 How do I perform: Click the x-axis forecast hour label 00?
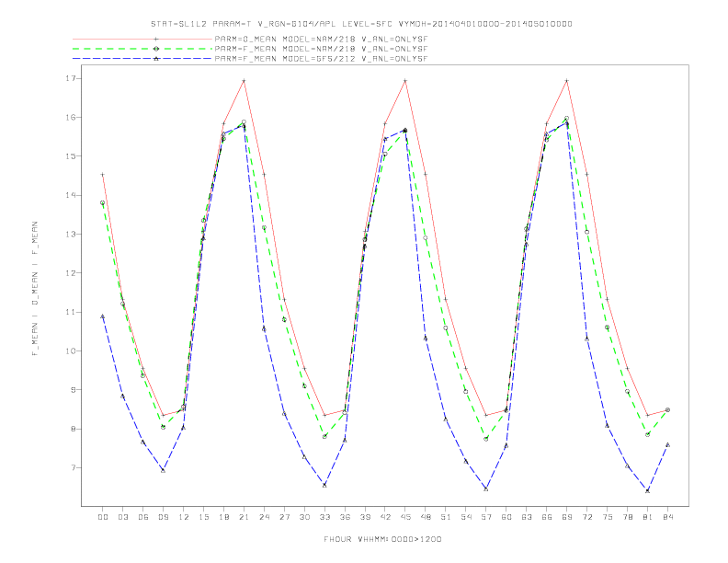(x=103, y=517)
